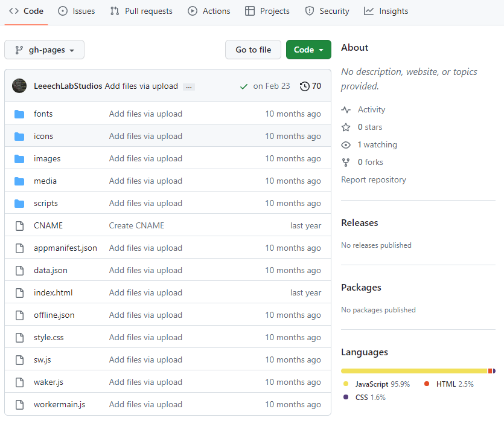Open data.json file name
The height and width of the screenshot is (432, 504).
(51, 270)
